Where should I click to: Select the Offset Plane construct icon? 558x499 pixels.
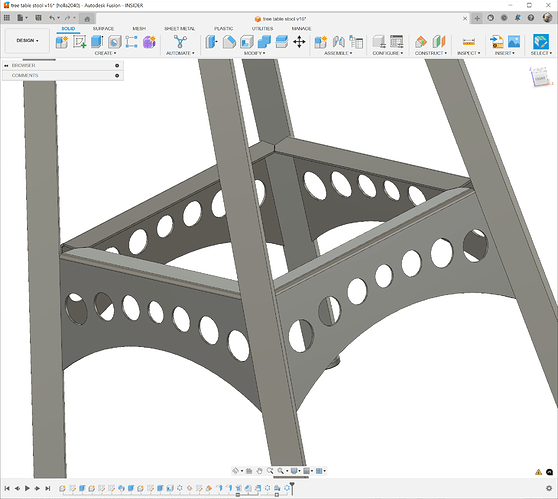click(421, 42)
